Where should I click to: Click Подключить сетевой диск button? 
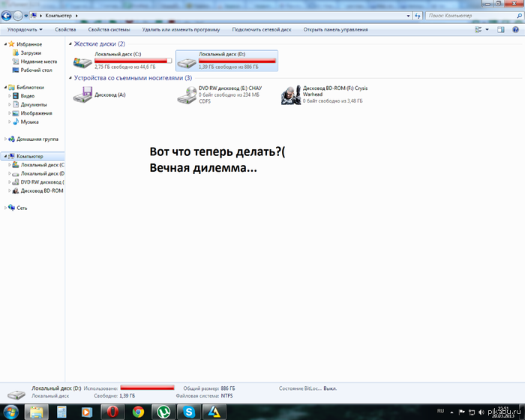point(262,30)
